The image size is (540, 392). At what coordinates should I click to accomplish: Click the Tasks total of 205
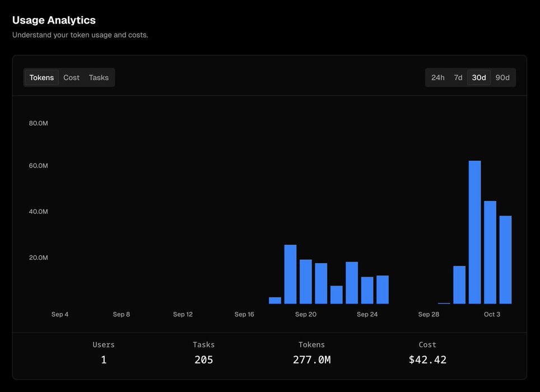click(x=204, y=360)
